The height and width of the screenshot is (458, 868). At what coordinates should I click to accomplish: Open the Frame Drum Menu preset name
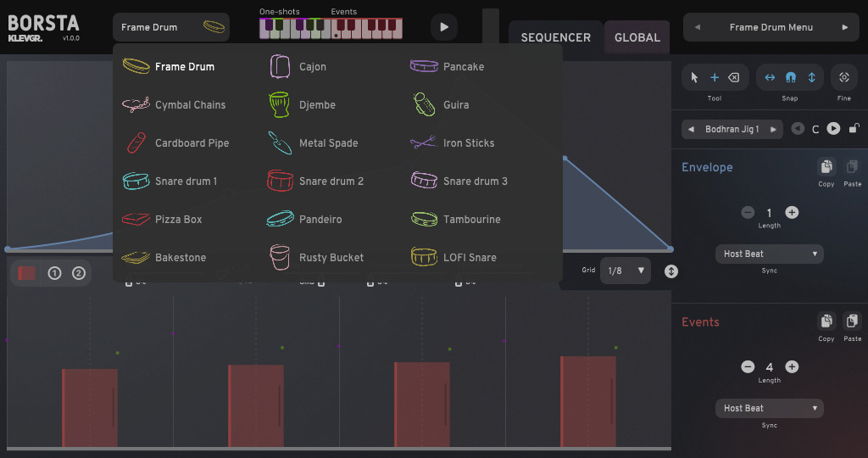771,27
